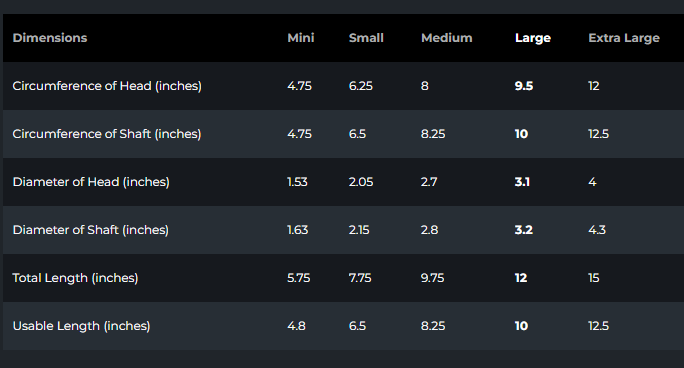Click the bold 3.2 Large shaft diameter
This screenshot has width=684, height=368.
pyautogui.click(x=523, y=230)
